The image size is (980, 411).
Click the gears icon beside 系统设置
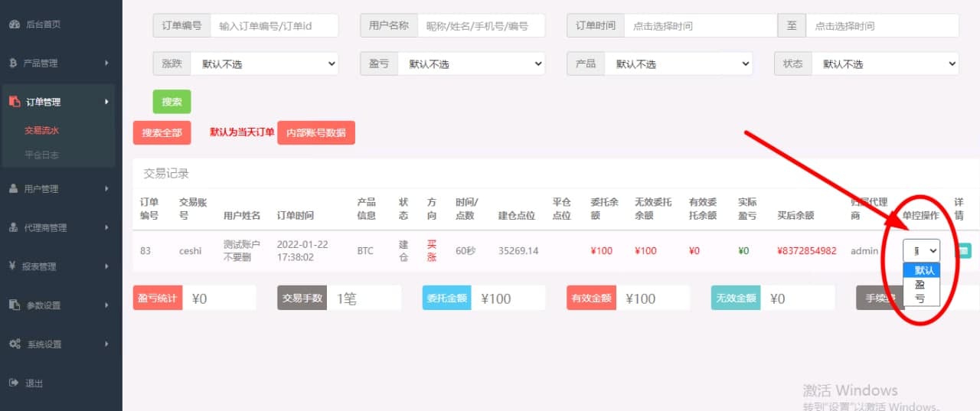(14, 344)
